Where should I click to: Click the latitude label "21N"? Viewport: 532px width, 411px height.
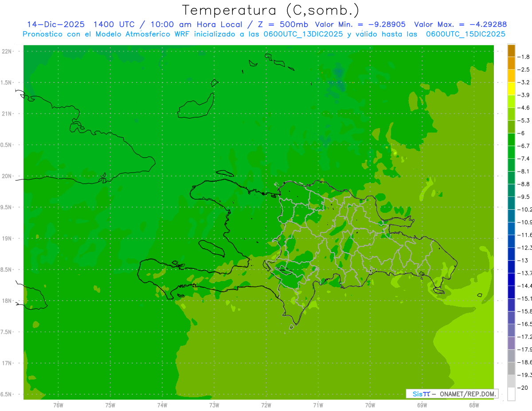coord(8,114)
